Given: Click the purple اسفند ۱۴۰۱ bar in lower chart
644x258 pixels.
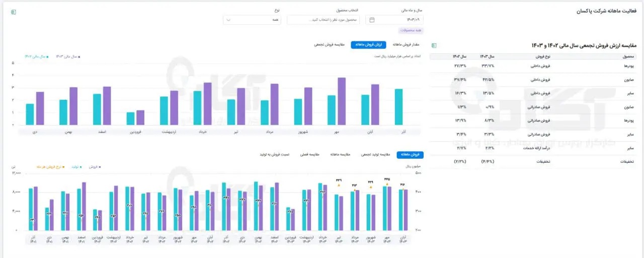Looking at the screenshot, I should click(x=84, y=206).
